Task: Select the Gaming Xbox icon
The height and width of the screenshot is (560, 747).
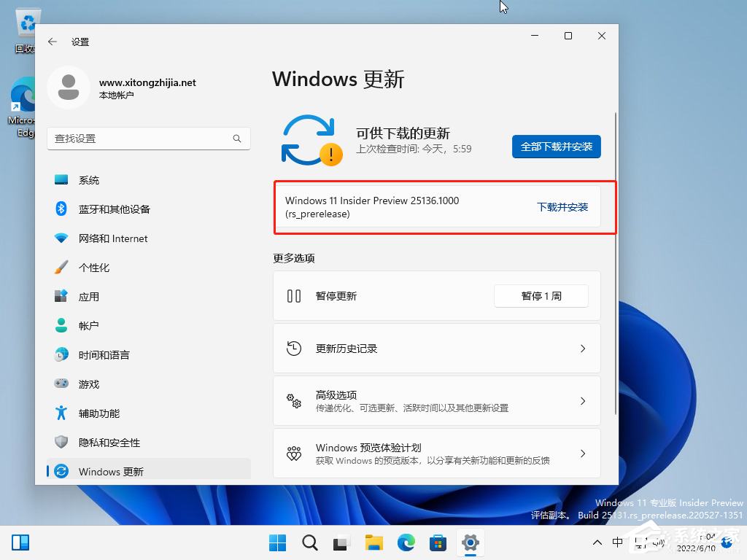Action: click(61, 384)
